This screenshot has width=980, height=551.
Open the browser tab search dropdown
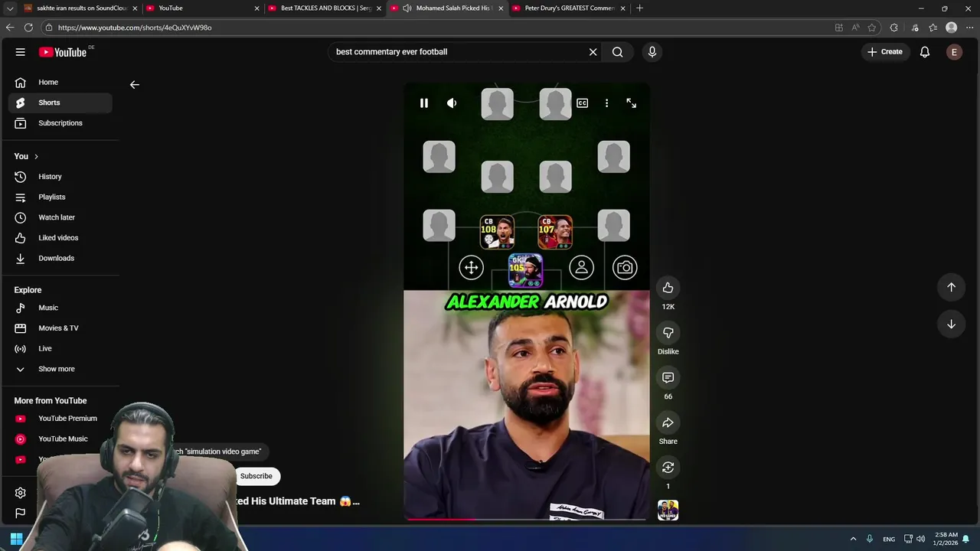pos(9,8)
